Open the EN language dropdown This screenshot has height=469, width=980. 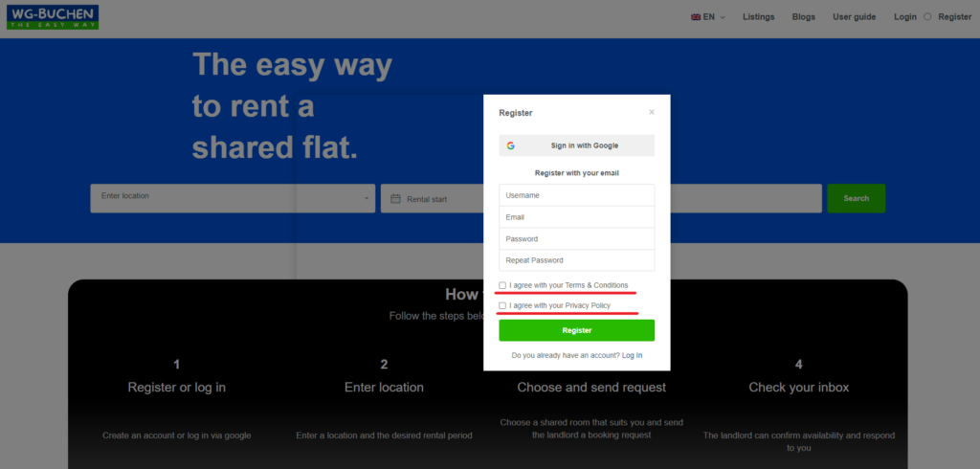708,17
